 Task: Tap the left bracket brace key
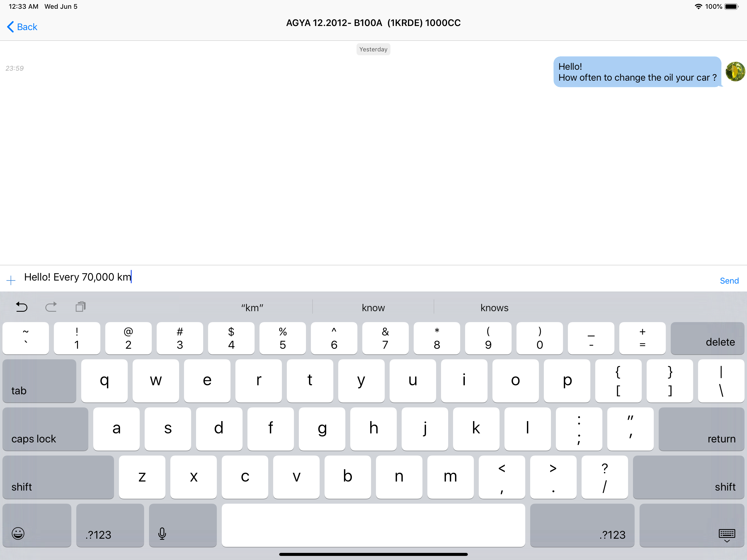coord(618,381)
